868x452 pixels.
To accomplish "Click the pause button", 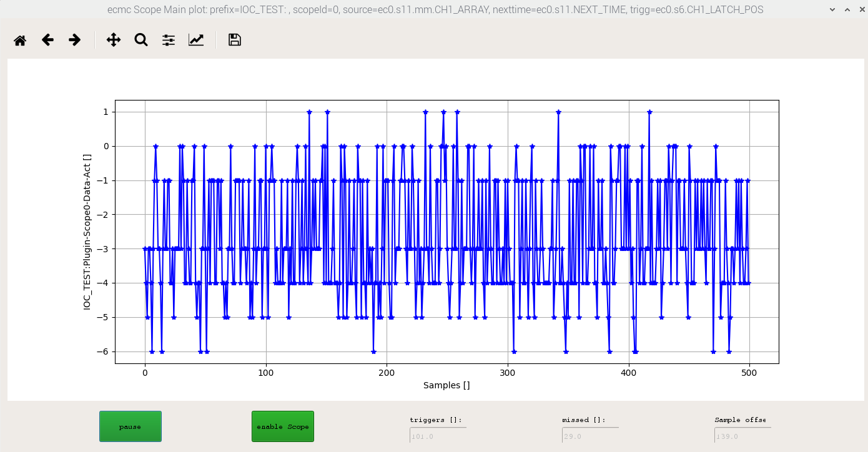I will point(131,426).
